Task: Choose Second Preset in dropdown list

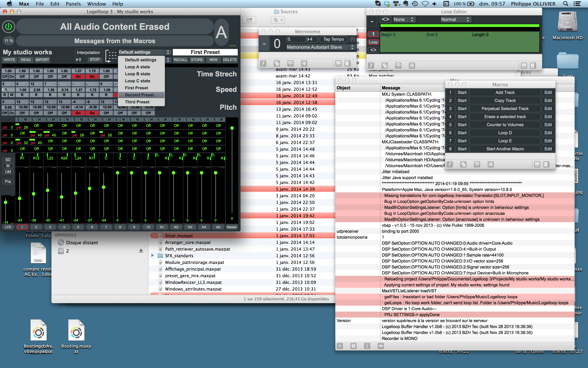Action: tap(141, 95)
